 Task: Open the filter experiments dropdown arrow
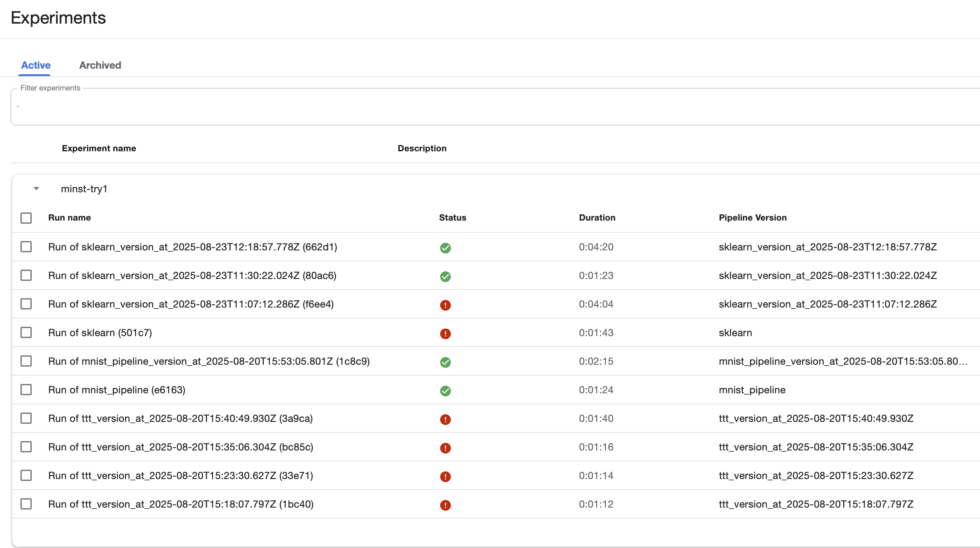coord(18,107)
